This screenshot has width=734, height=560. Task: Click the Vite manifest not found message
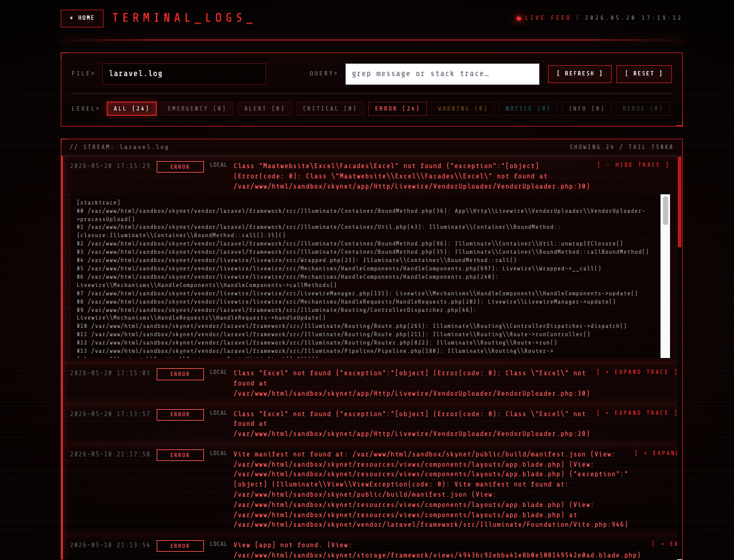point(431,489)
